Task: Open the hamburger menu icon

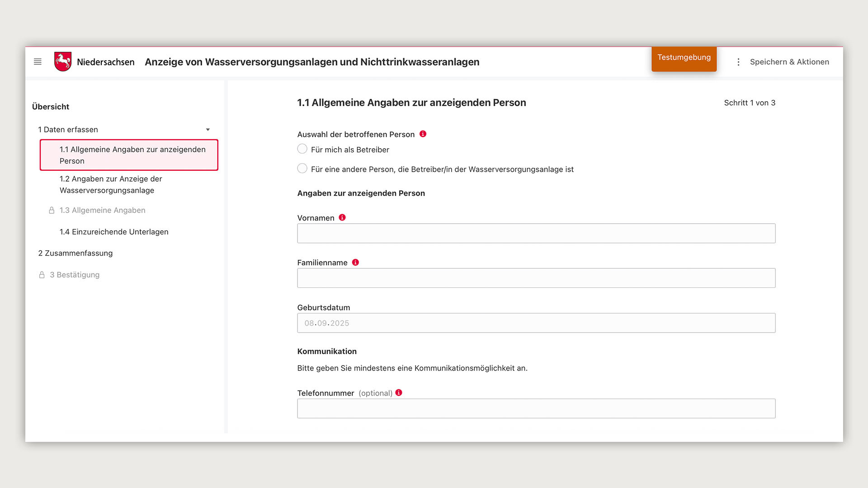Action: click(x=38, y=62)
